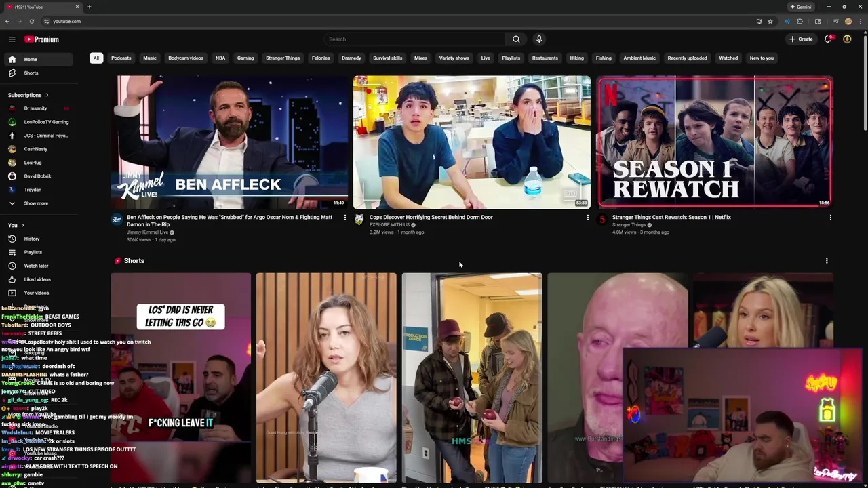Click the browser address bar
This screenshot has height=488, width=868.
(x=400, y=22)
